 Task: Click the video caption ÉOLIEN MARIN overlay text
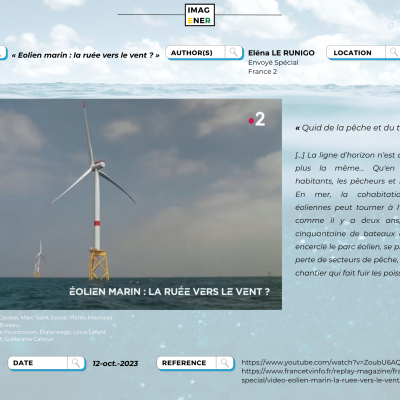[x=169, y=292]
